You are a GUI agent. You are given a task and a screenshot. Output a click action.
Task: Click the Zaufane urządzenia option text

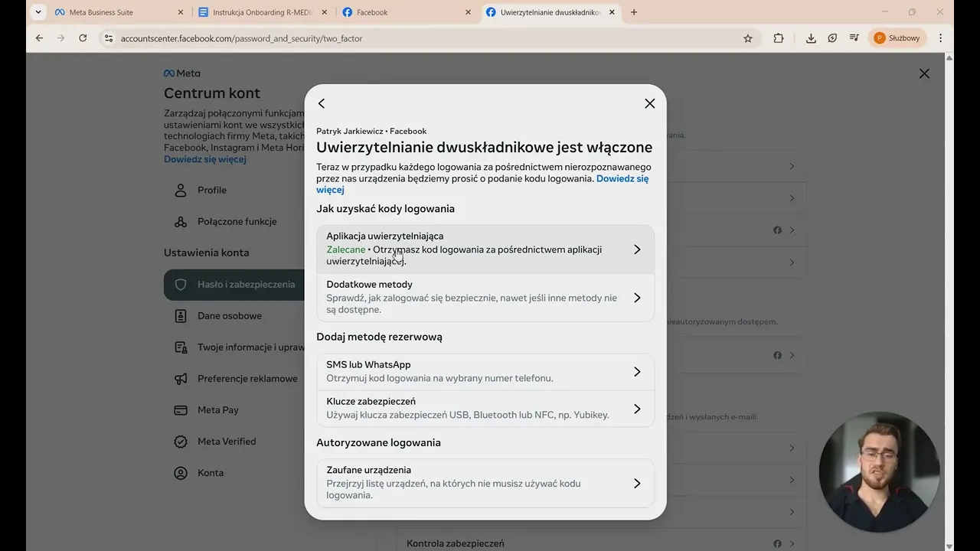[368, 470]
